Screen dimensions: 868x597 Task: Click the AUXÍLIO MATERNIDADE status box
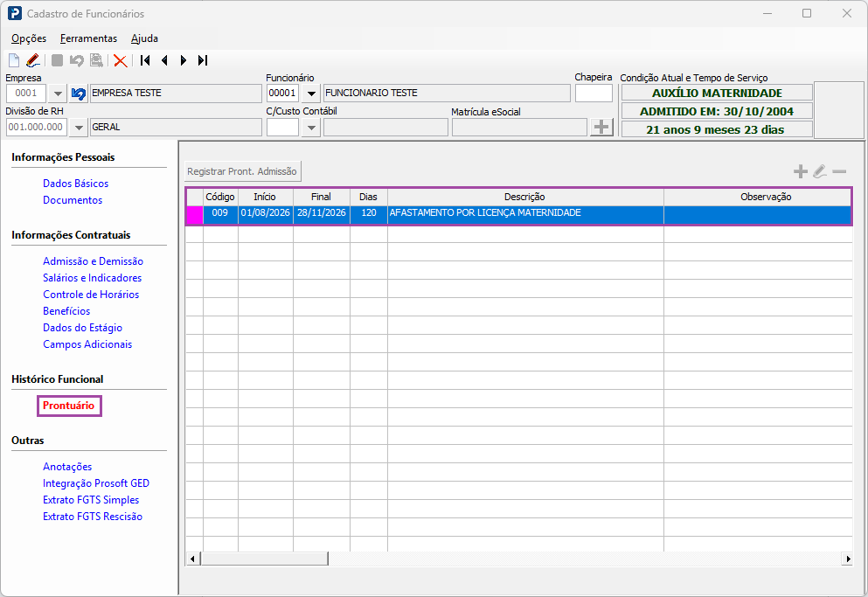pyautogui.click(x=717, y=93)
